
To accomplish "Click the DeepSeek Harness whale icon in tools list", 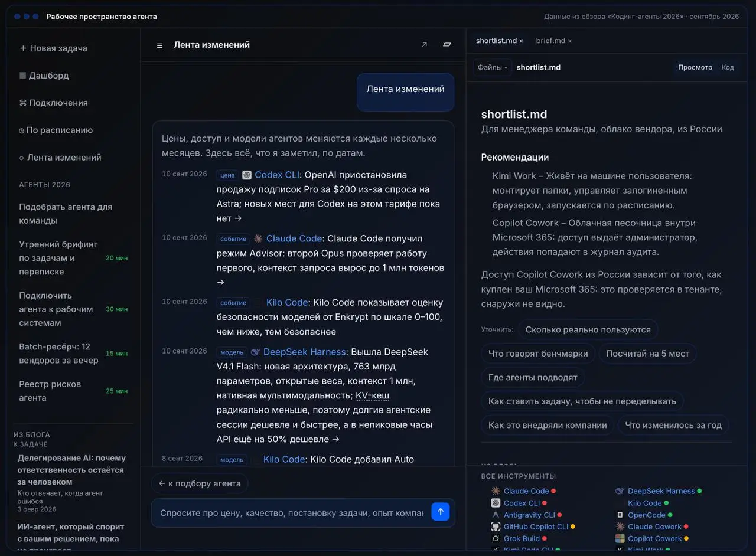I will click(x=620, y=491).
